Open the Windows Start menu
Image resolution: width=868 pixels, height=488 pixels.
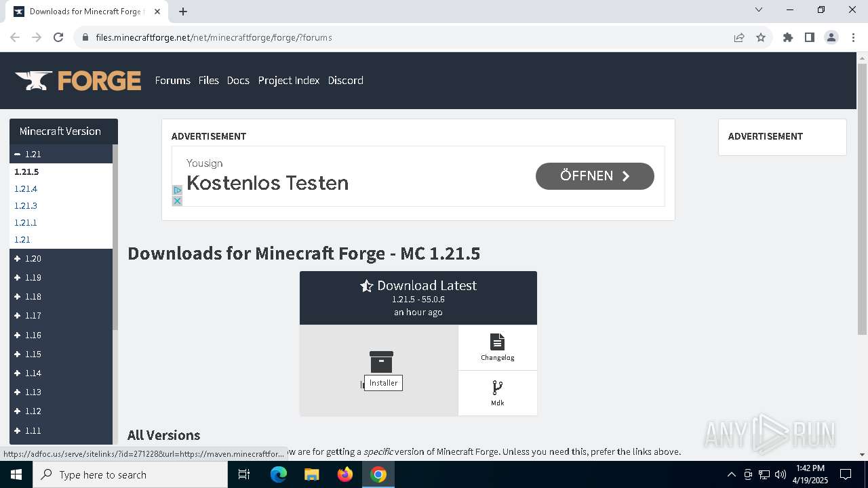16,474
